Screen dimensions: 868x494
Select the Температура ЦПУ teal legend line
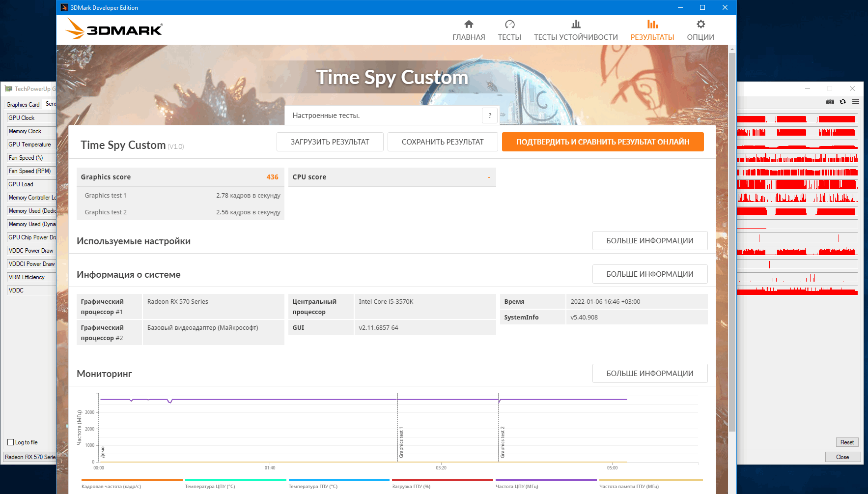pos(235,480)
